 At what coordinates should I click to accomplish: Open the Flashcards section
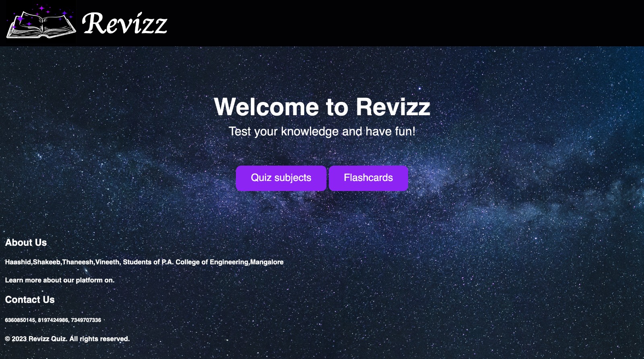[x=368, y=178]
